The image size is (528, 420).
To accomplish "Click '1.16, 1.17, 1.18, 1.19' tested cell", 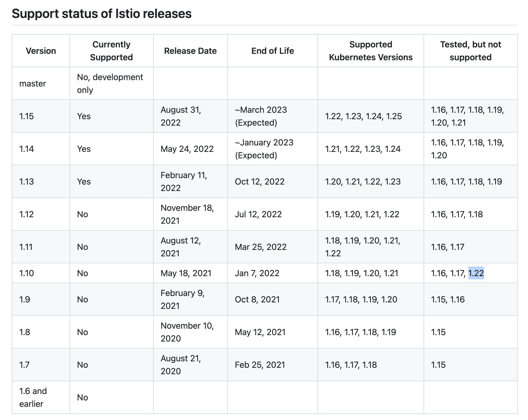I will click(470, 181).
